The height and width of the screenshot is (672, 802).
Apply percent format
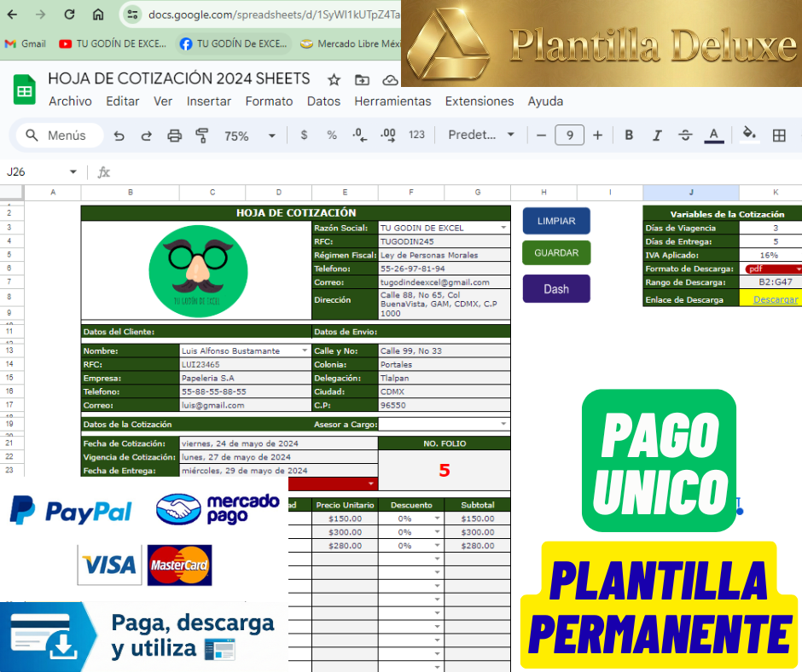click(x=332, y=135)
